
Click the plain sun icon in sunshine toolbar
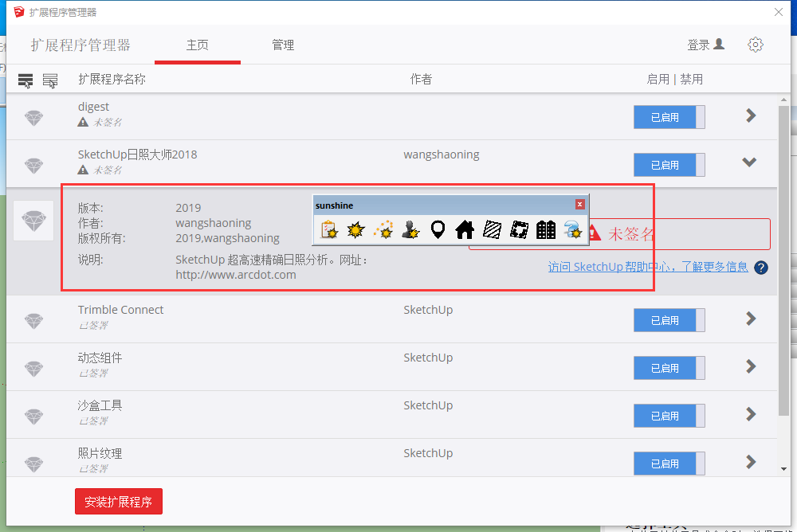[x=355, y=229]
